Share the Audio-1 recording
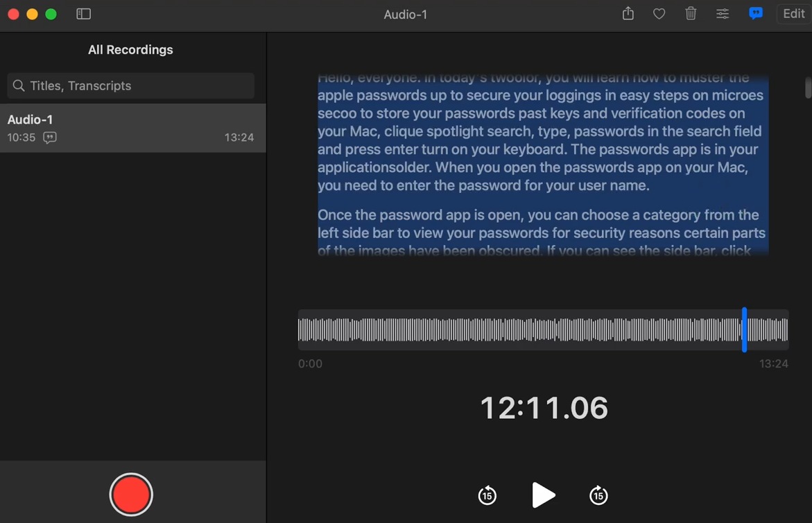Image resolution: width=812 pixels, height=523 pixels. click(628, 13)
